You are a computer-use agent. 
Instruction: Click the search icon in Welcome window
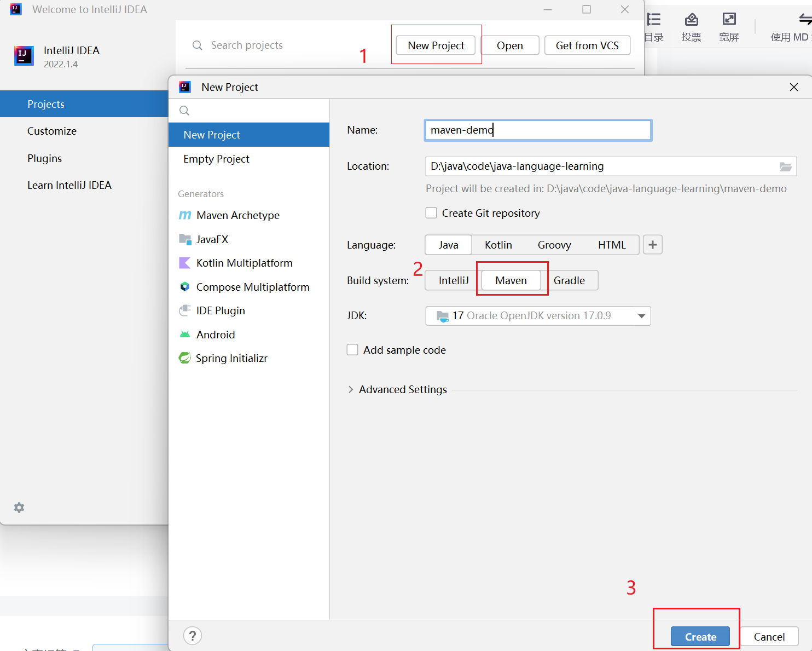pyautogui.click(x=198, y=45)
